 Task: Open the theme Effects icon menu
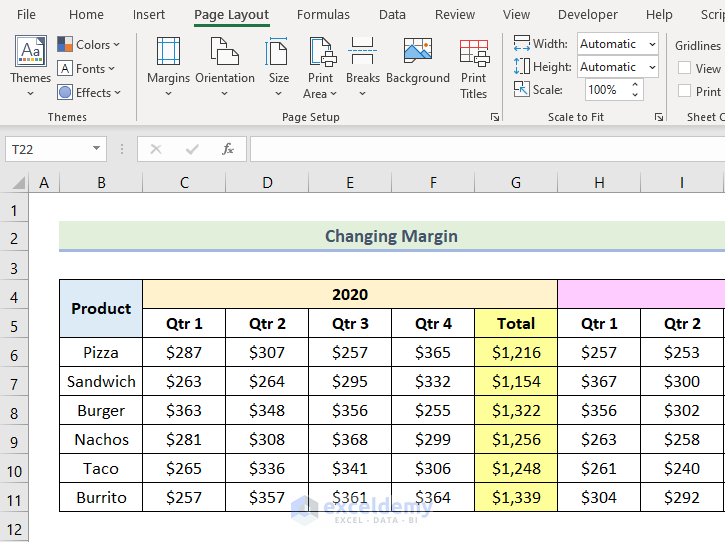pos(65,92)
